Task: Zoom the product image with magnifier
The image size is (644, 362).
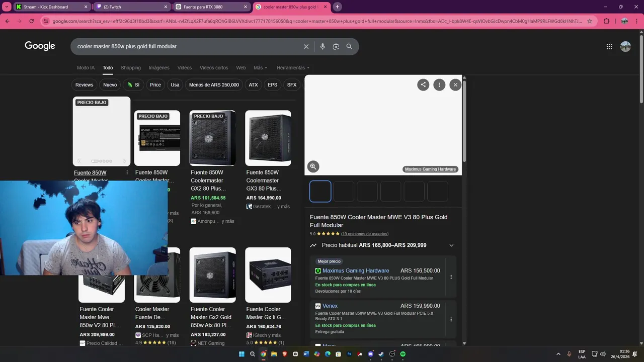Action: pyautogui.click(x=313, y=166)
